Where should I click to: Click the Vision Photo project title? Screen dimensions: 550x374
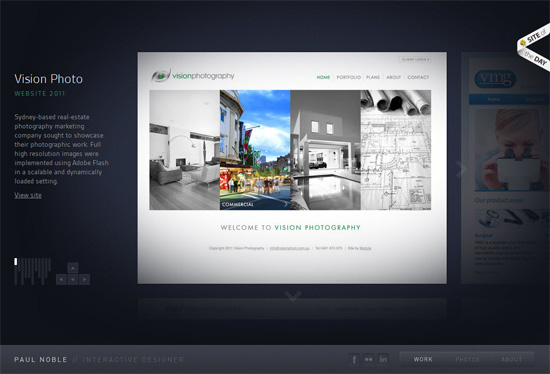tap(48, 79)
